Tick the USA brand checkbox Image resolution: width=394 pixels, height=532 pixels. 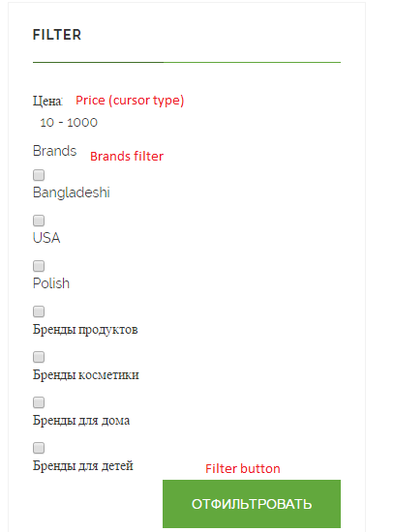[x=39, y=221]
